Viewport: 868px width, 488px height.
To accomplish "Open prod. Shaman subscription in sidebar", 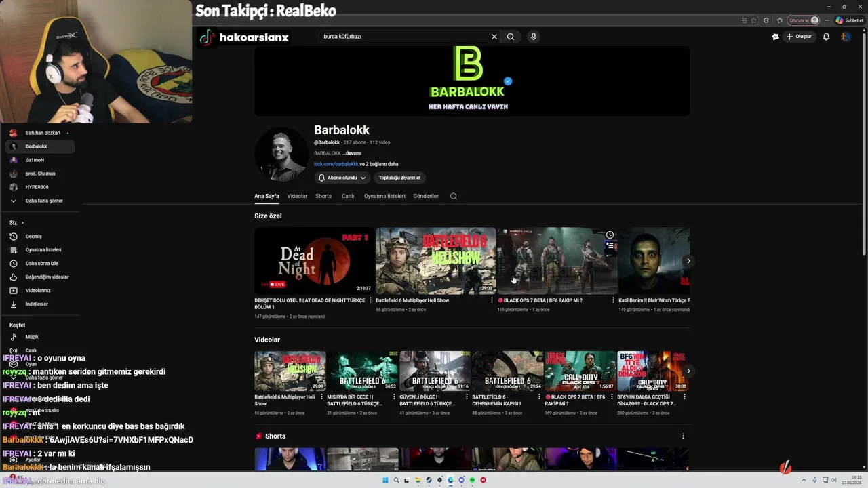I will tap(39, 174).
